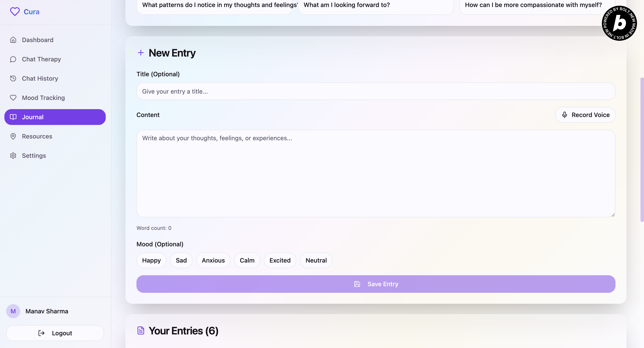
Task: Click the Bolt.new badge icon
Action: point(619,23)
